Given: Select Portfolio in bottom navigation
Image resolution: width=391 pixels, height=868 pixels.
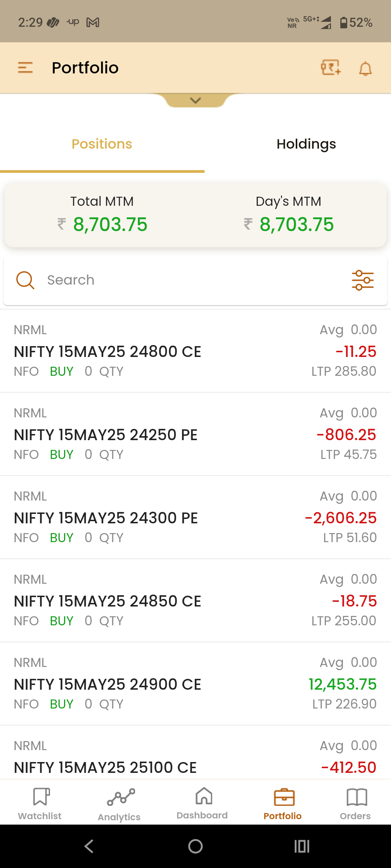Looking at the screenshot, I should [283, 804].
